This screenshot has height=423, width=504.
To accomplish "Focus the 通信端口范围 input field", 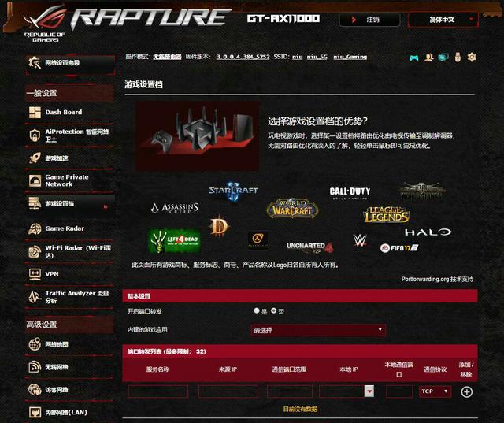I will (x=289, y=391).
